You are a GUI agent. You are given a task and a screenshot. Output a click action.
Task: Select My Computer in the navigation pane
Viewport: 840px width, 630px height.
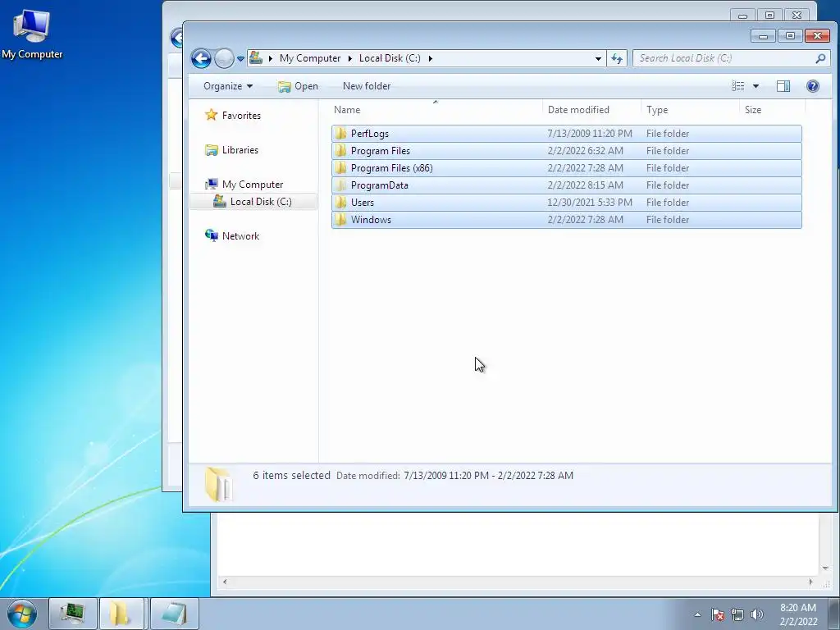(x=253, y=185)
